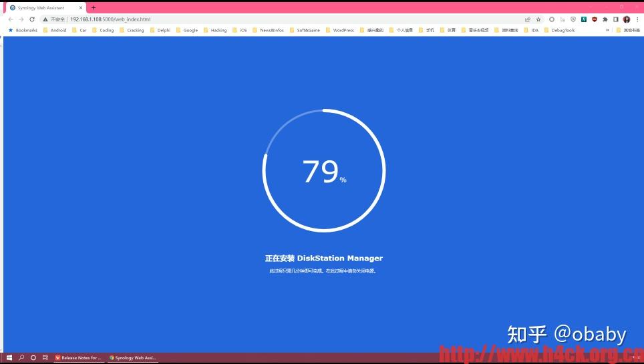Open the 其他书签 bookmarks folder

pyautogui.click(x=628, y=30)
